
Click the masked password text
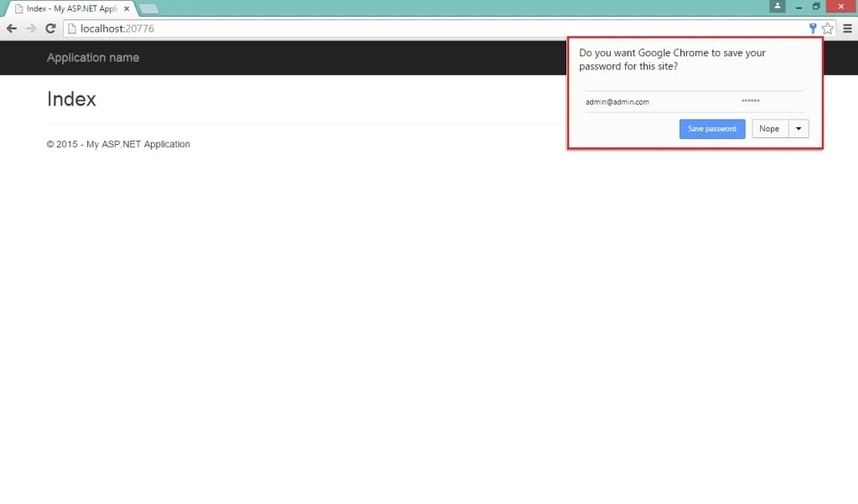point(750,101)
